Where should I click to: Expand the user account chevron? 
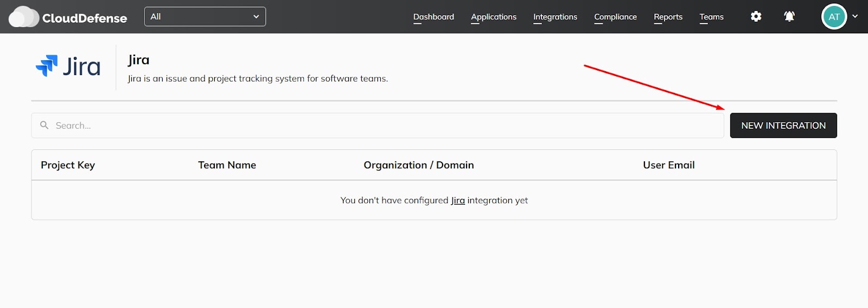click(855, 16)
